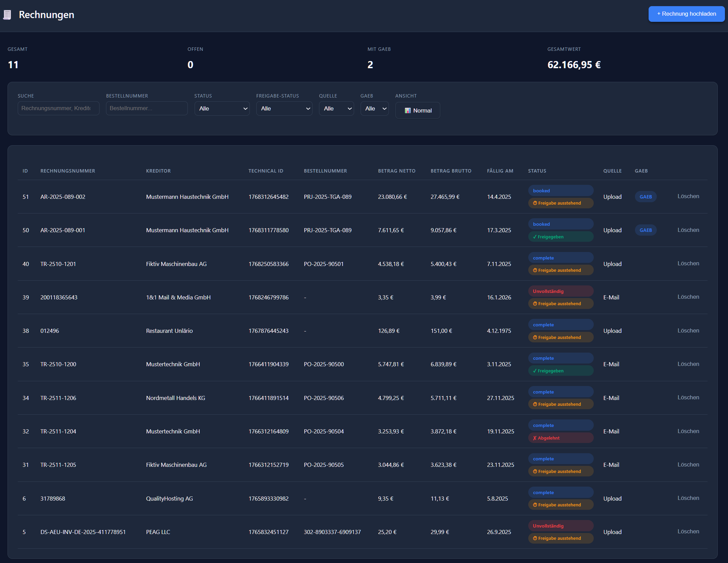Image resolution: width=728 pixels, height=563 pixels.
Task: Open the Status filter dropdown
Action: pyautogui.click(x=222, y=108)
